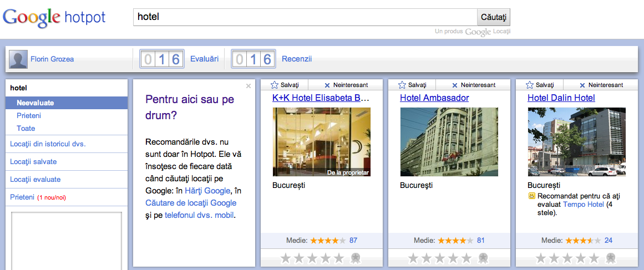Save K+K Hotel Elisabeta with star icon

click(285, 85)
